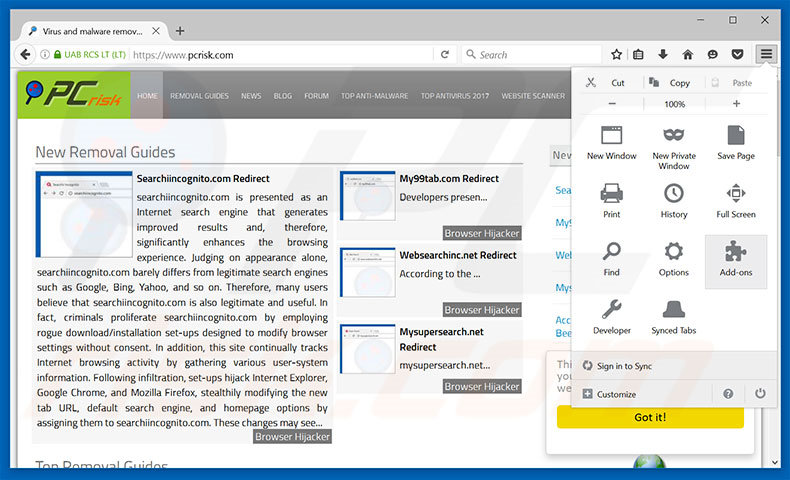The image size is (790, 480).
Task: Open FORUM navigation item
Action: pos(316,96)
